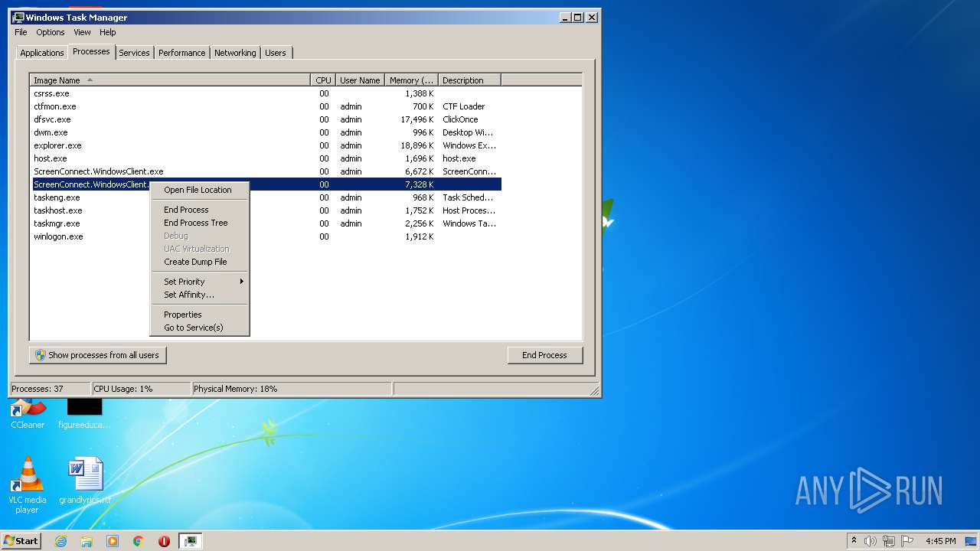980x551 pixels.
Task: Click the Task Manager title bar icon
Action: click(x=18, y=17)
